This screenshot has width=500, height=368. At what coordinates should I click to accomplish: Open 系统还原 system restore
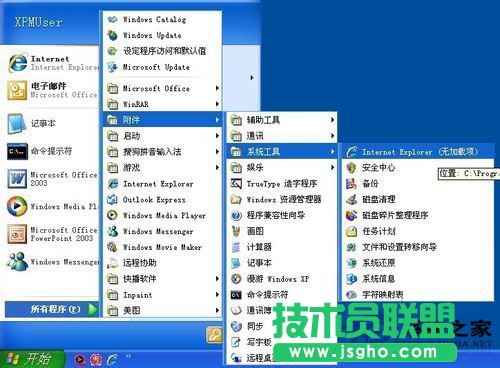point(418,263)
